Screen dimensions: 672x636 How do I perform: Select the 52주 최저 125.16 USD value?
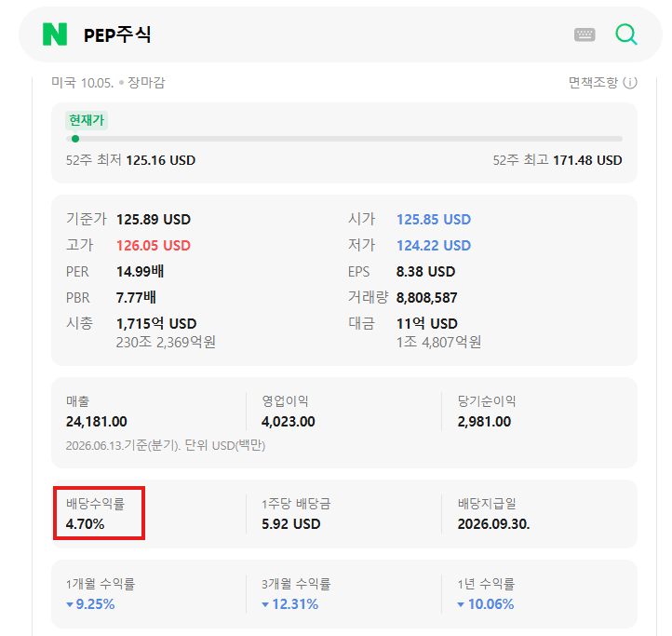[161, 160]
